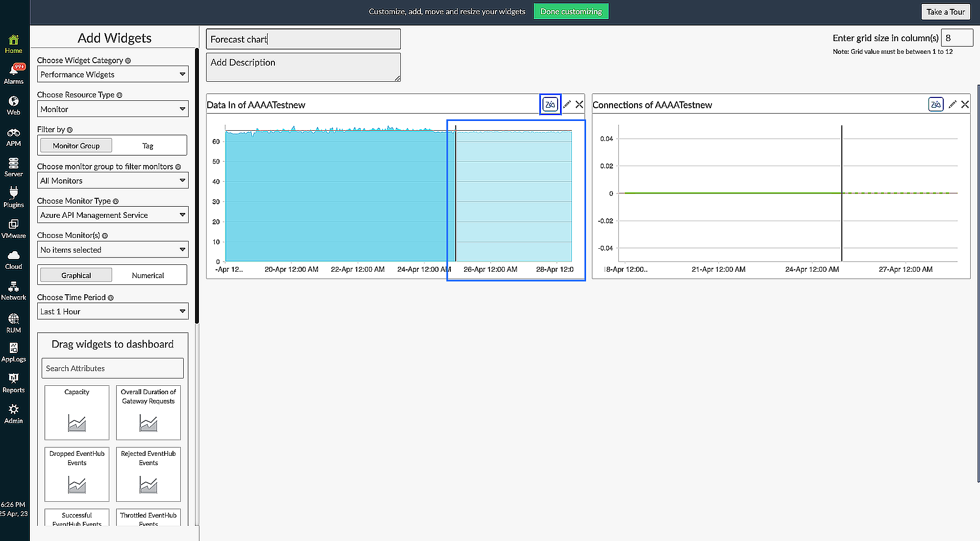Click the Capacity widget thumbnail
The height and width of the screenshot is (541, 980).
pos(76,412)
